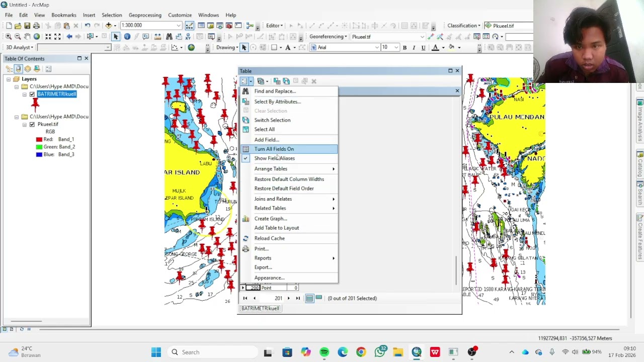The height and width of the screenshot is (362, 644).
Task: Open the font size 10 dropdown
Action: (396, 47)
